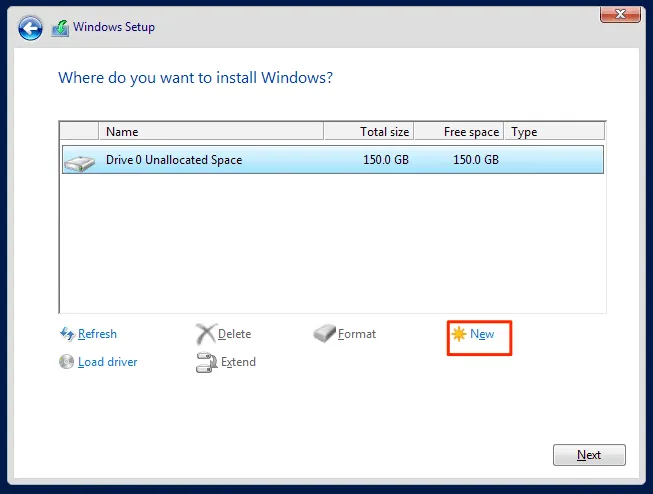Open the Refresh link
Screen dimensions: 653x494
tap(97, 334)
